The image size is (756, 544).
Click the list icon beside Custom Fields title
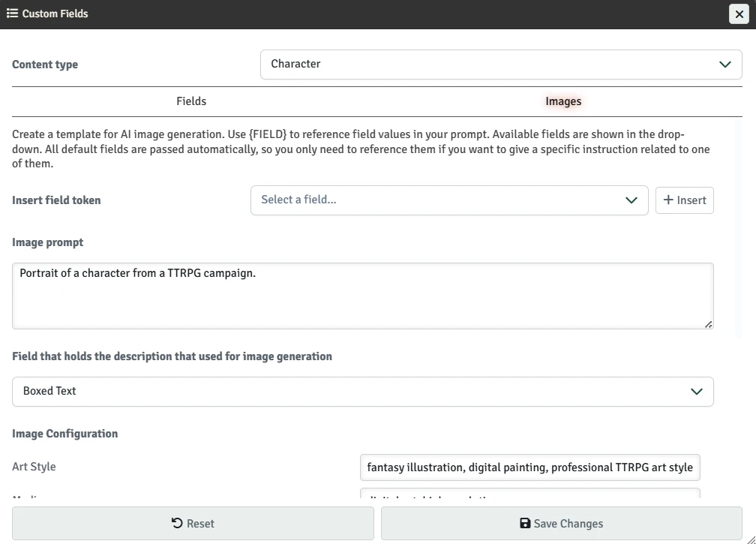[12, 14]
